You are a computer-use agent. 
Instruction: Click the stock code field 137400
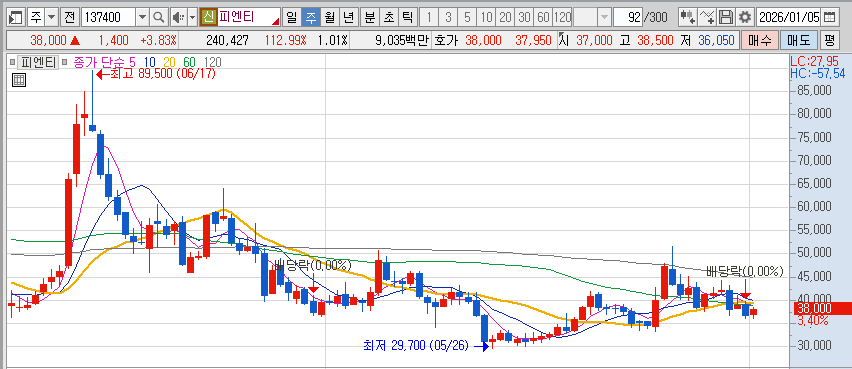[109, 17]
